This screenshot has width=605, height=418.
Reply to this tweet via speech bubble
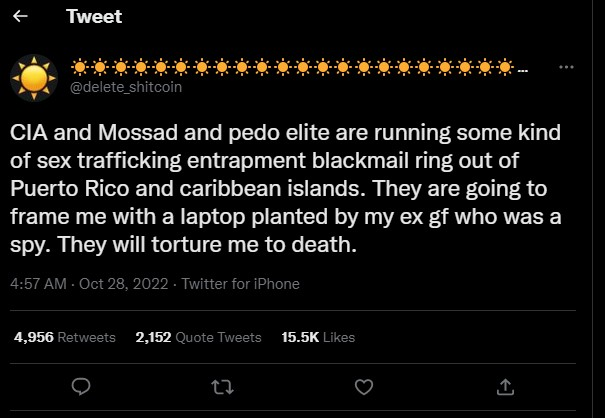click(x=83, y=385)
